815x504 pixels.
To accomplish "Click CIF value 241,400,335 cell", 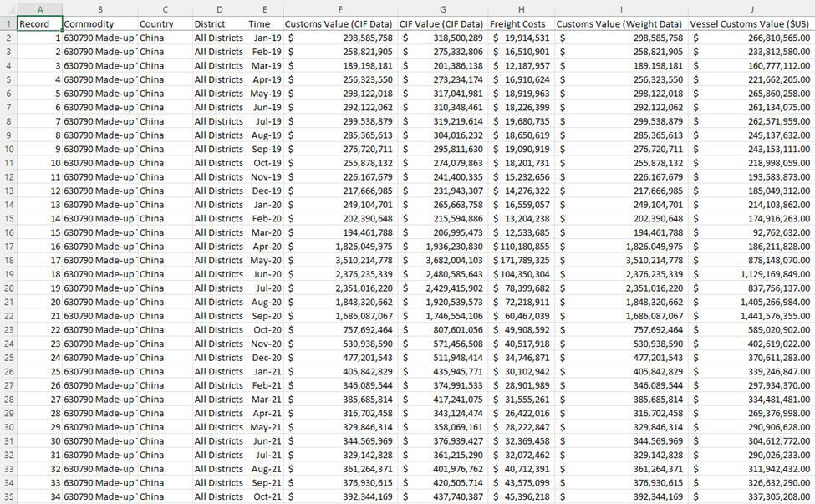I will point(442,176).
